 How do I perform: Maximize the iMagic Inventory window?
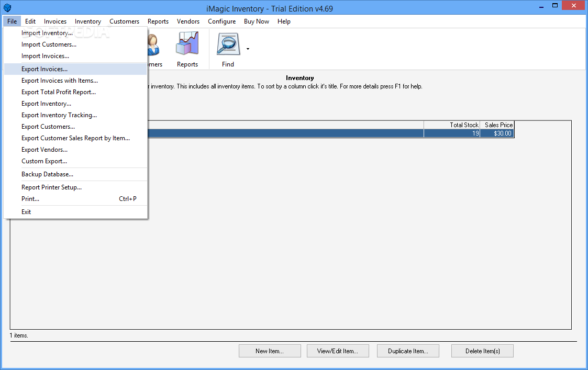(555, 6)
